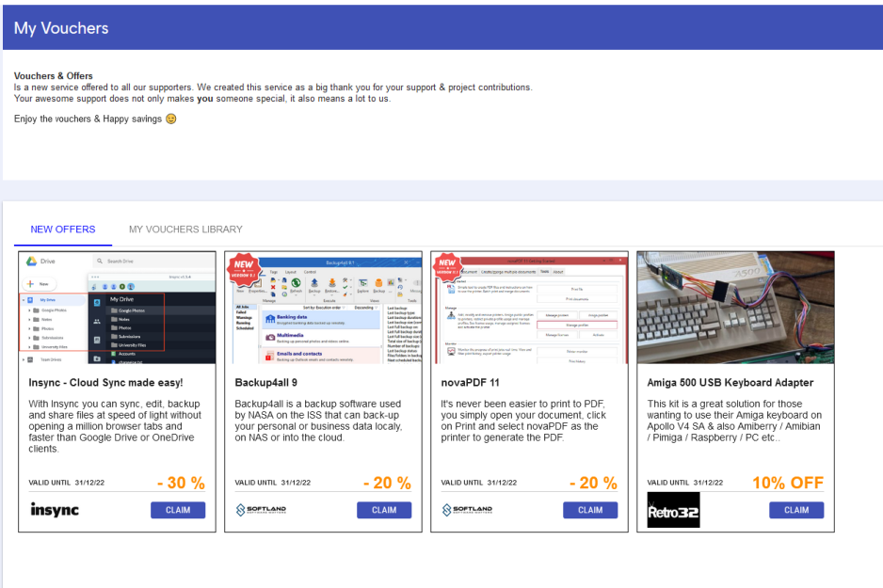Click 'VALID UNTIL 31/12/22' on the novaPDF card
Viewport: 883px width, 588px height.
click(478, 483)
